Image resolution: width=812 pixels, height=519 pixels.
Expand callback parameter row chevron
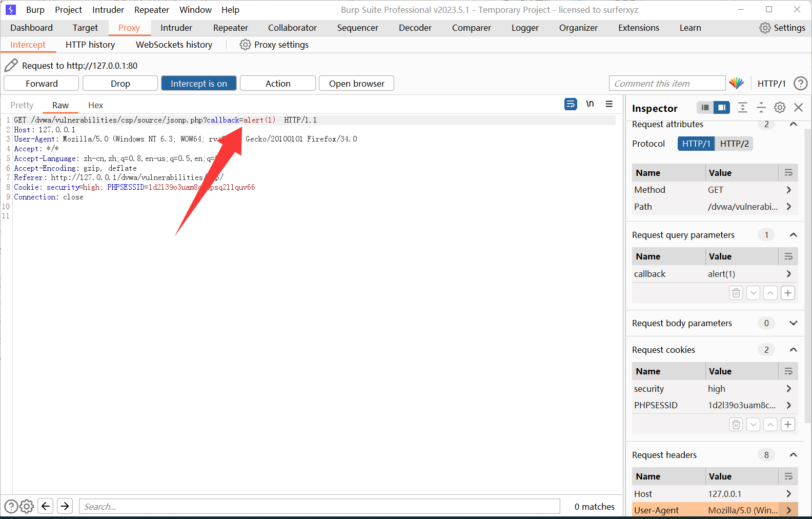click(x=788, y=274)
